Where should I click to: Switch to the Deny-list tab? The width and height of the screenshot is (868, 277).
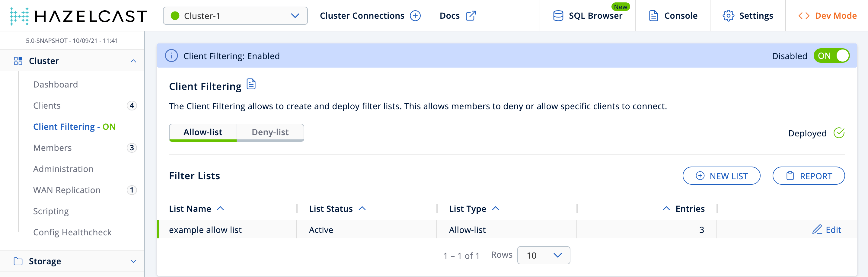pyautogui.click(x=270, y=132)
